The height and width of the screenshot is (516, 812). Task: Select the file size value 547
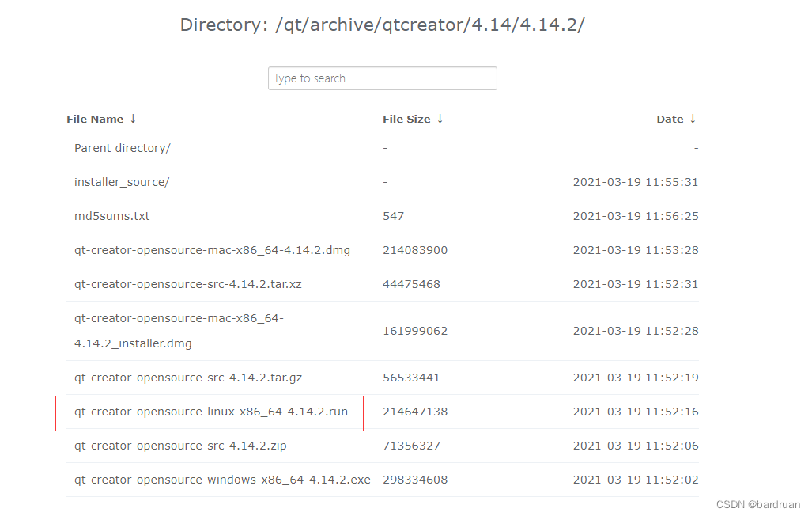(x=394, y=216)
